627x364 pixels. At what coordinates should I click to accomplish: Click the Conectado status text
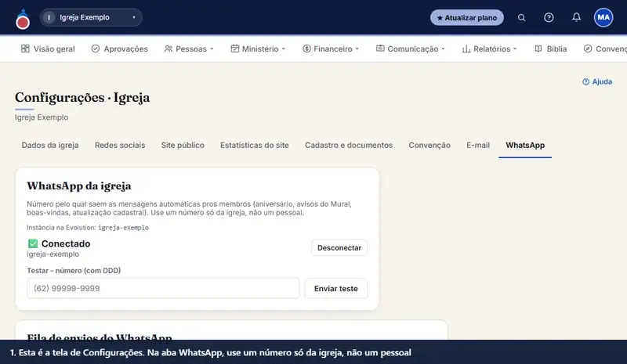66,243
